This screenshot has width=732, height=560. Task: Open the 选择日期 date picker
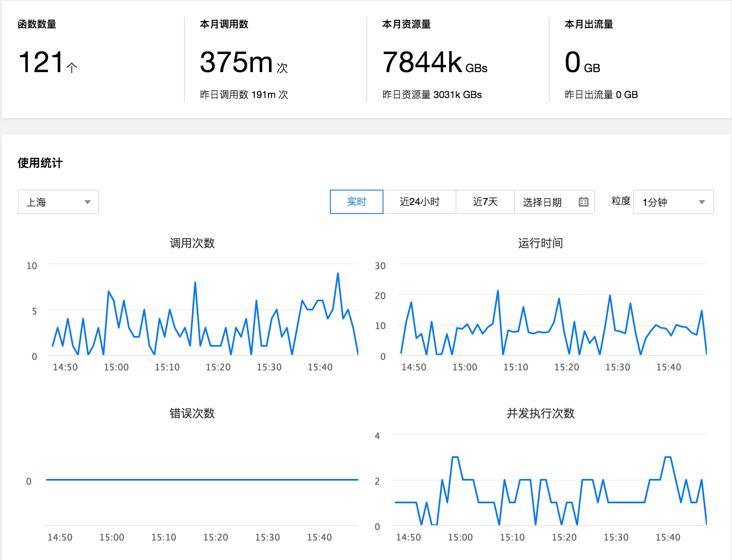(x=554, y=202)
